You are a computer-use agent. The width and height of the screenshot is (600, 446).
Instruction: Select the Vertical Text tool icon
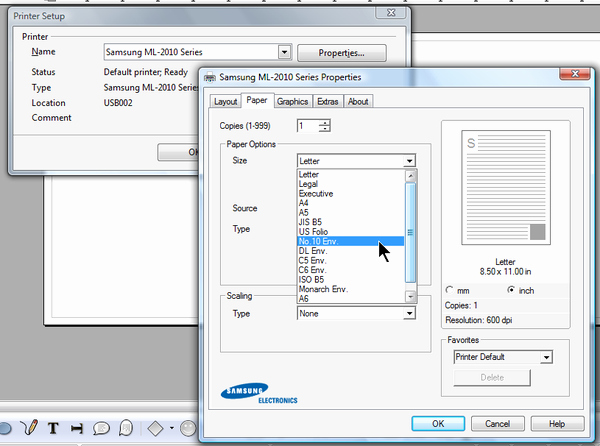[x=77, y=428]
